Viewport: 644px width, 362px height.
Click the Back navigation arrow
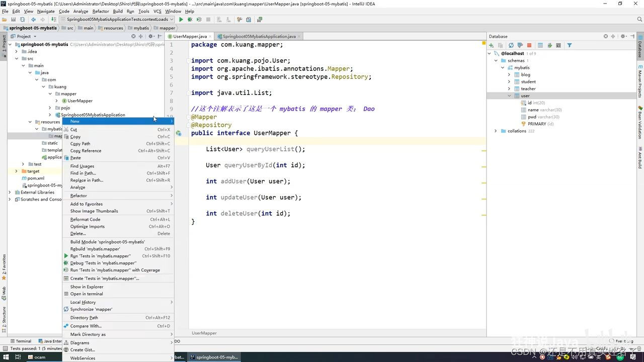coord(34,20)
